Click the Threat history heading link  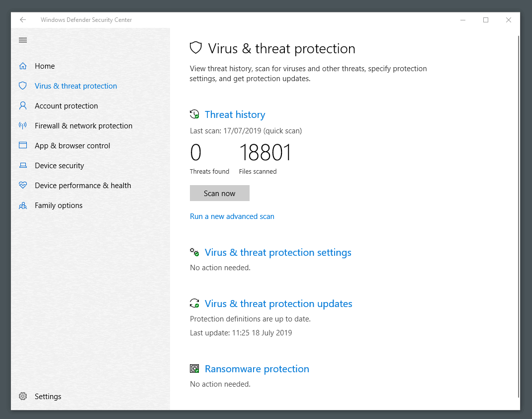(x=235, y=114)
